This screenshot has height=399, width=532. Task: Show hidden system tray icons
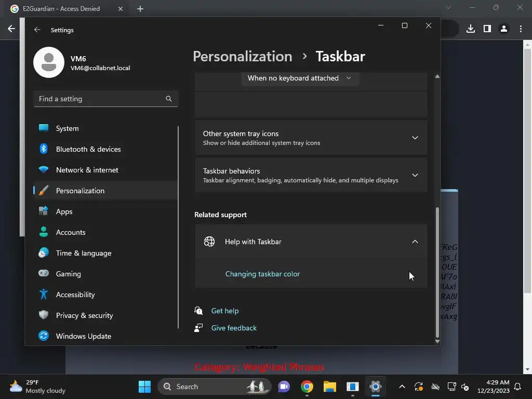click(402, 387)
